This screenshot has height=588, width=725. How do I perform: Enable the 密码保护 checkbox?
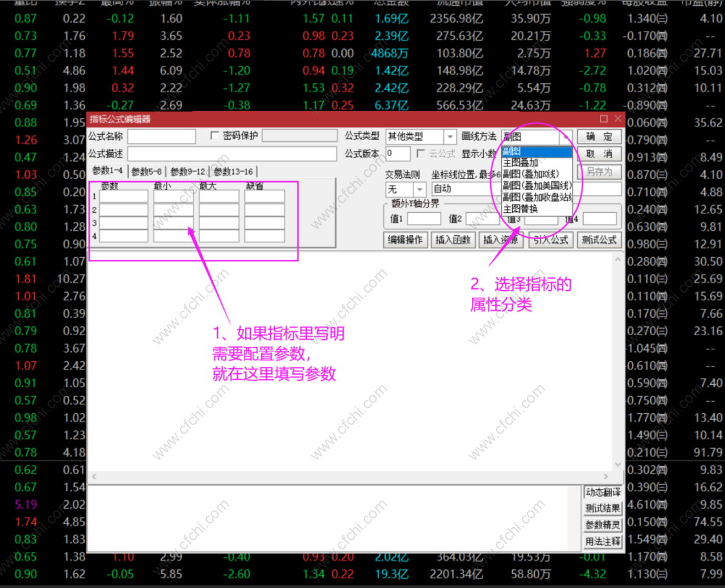215,135
